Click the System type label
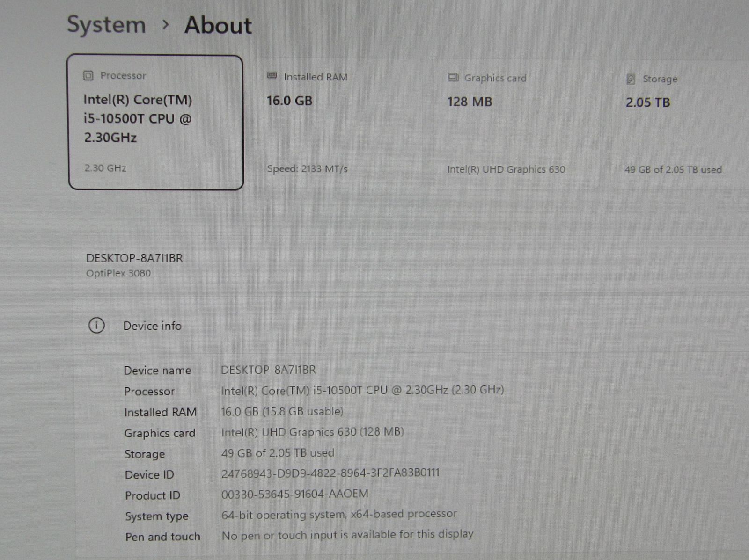This screenshot has height=560, width=749. (157, 516)
